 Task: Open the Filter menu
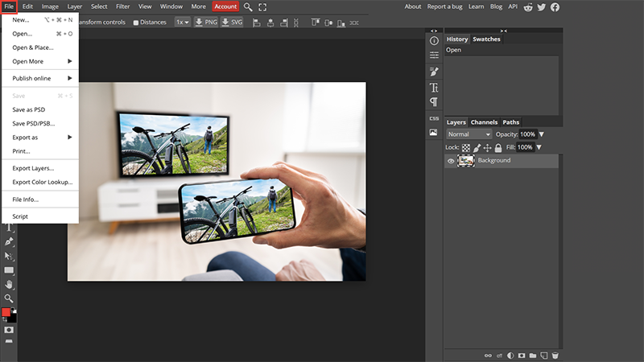click(122, 6)
